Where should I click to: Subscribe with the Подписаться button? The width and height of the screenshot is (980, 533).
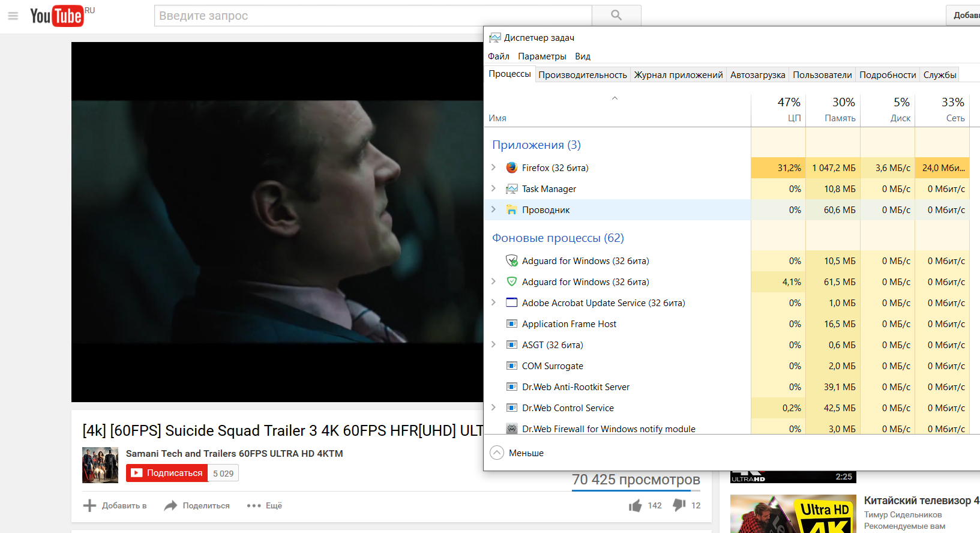(167, 473)
